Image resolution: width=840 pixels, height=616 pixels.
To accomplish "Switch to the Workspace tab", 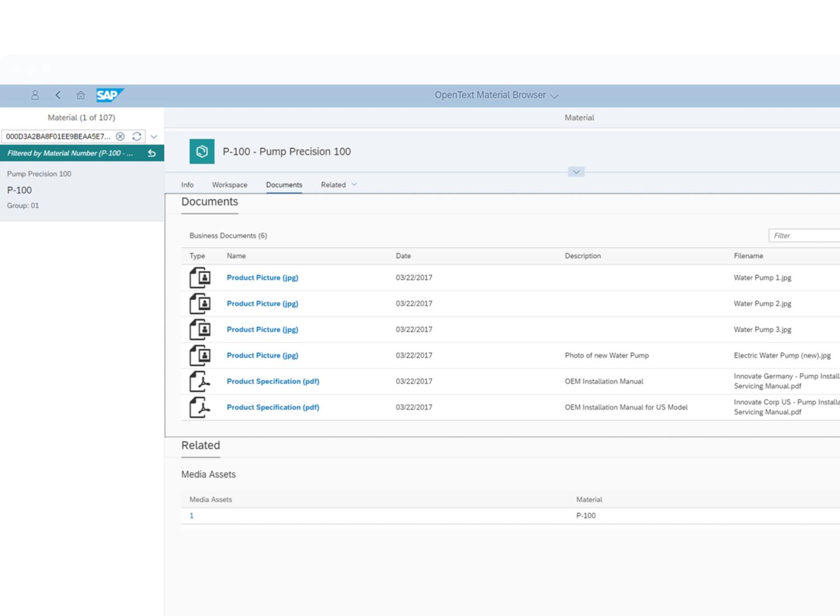I will pos(230,185).
